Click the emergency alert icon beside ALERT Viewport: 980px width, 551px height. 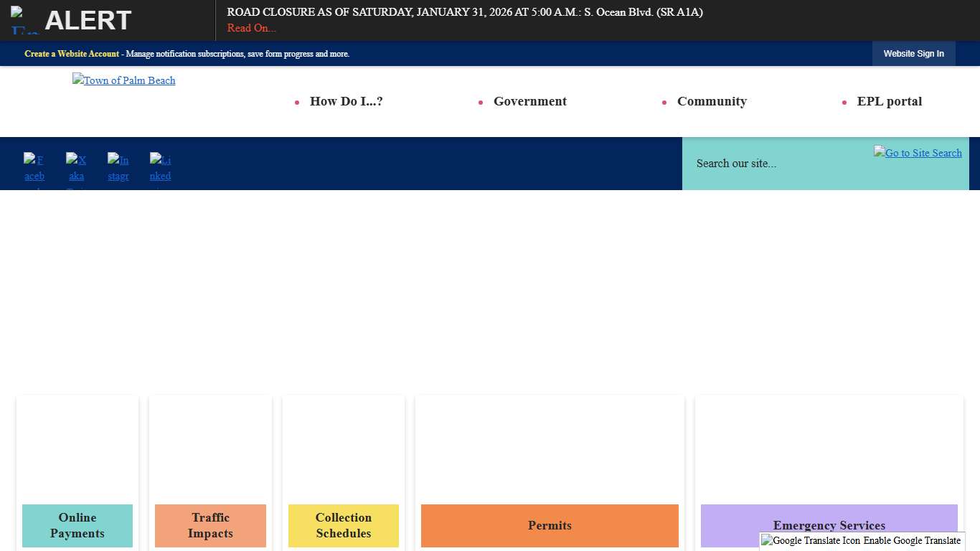[24, 21]
